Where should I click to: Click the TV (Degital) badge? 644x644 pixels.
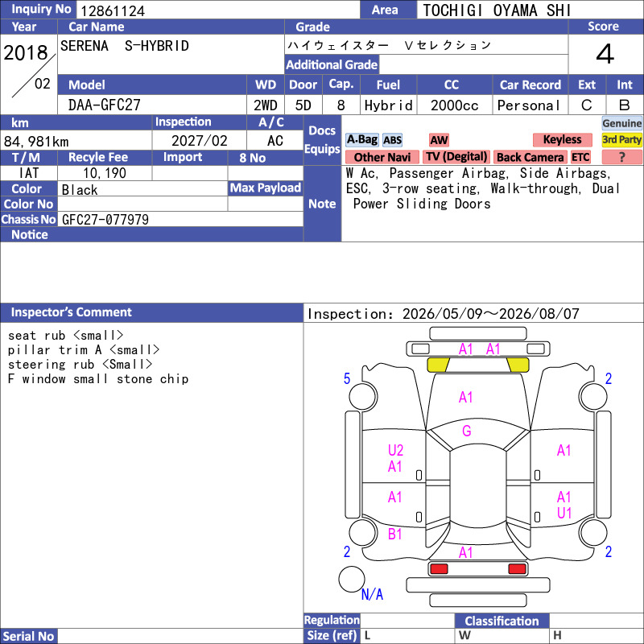[456, 157]
